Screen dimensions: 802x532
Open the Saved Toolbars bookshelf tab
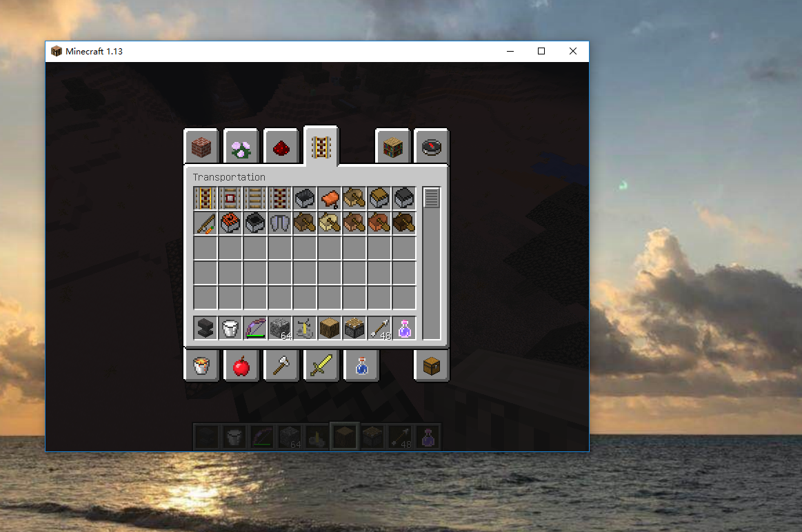click(392, 147)
